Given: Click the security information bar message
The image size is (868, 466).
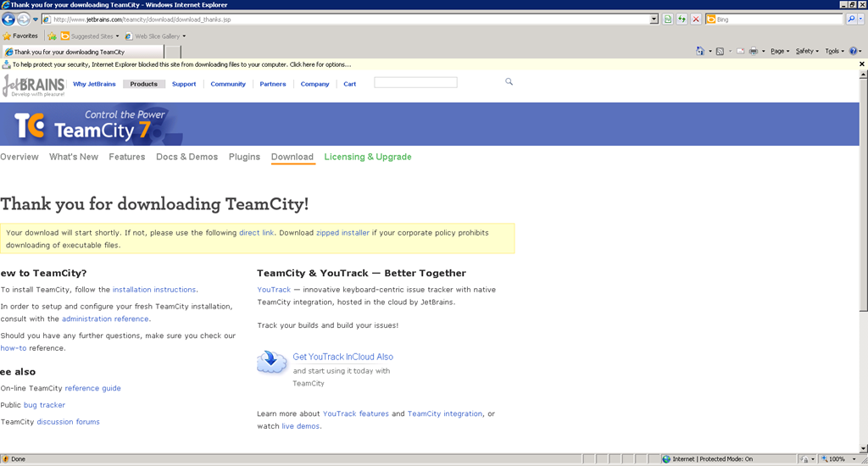Looking at the screenshot, I should (x=181, y=64).
